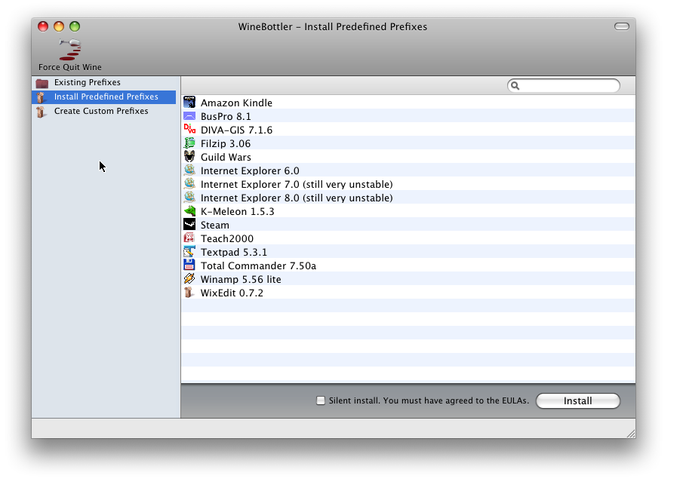This screenshot has width=680, height=494.
Task: Select the Guild Wars entry
Action: [x=408, y=157]
